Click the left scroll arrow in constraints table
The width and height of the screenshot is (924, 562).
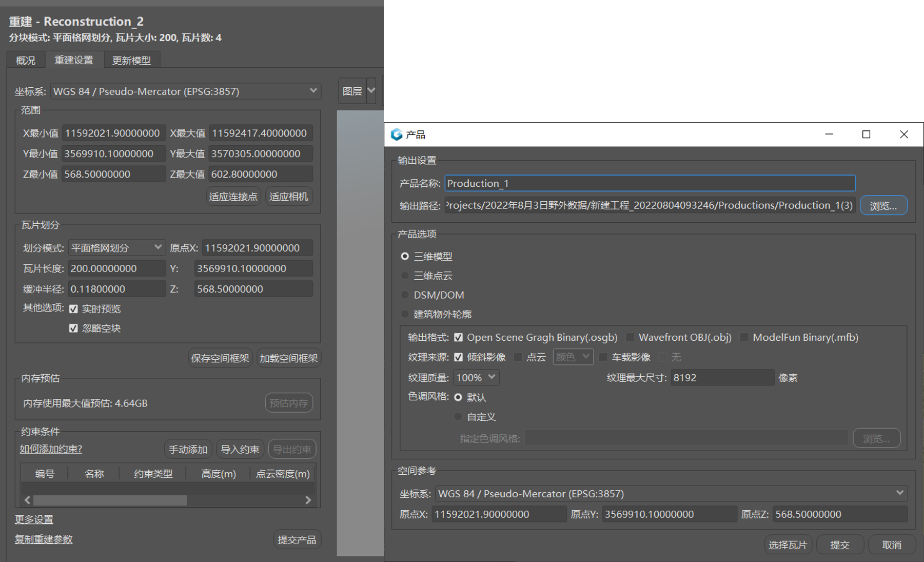point(27,500)
